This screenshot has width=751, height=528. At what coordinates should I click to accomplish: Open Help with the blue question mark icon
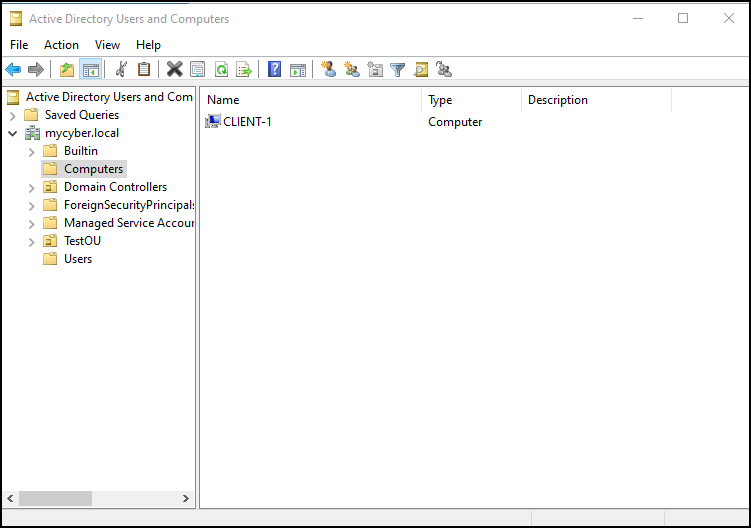[x=274, y=70]
